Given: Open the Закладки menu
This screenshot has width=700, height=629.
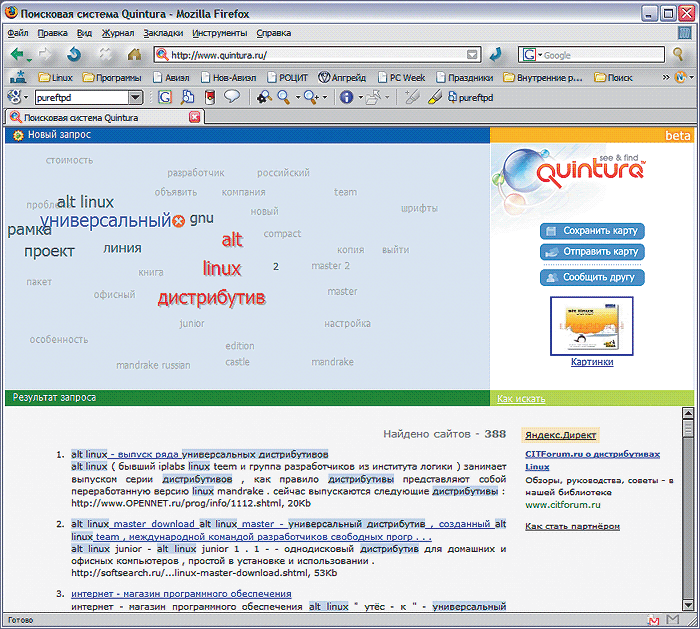Looking at the screenshot, I should coord(163,33).
